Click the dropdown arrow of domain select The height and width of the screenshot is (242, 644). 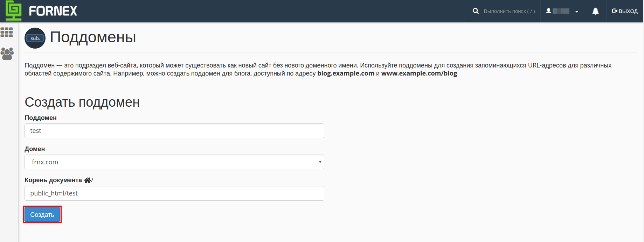pos(320,162)
